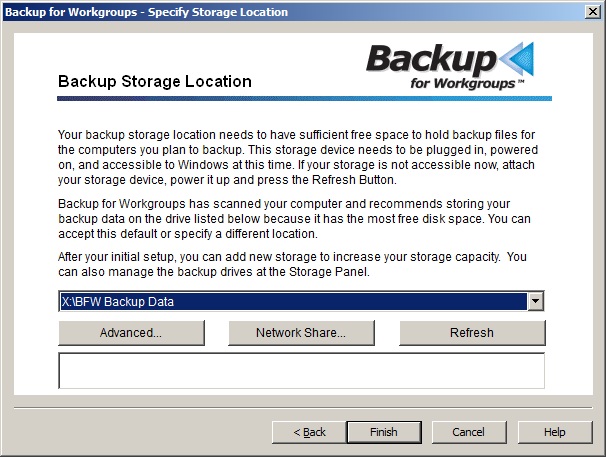Viewport: 606px width, 457px height.
Task: Open the Advanced... storage options
Action: pyautogui.click(x=131, y=333)
